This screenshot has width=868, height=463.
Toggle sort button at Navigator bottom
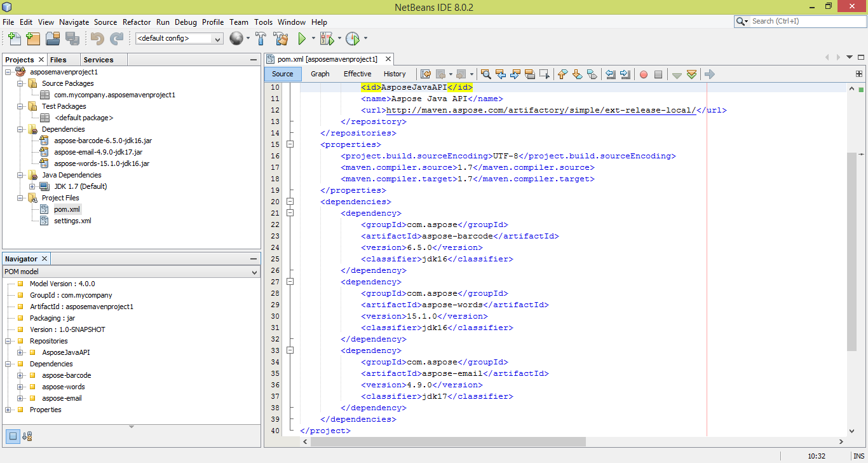[x=27, y=436]
